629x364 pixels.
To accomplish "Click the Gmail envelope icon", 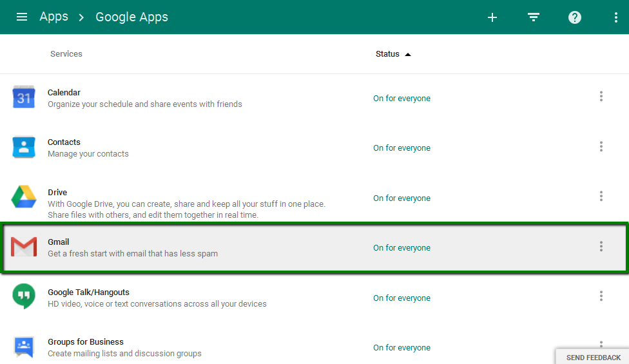I will coord(24,247).
